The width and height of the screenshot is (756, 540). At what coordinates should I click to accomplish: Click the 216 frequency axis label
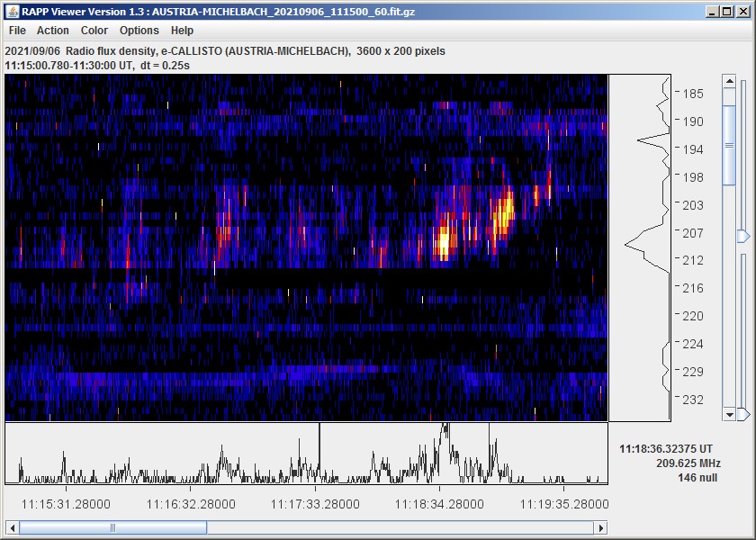(x=693, y=288)
